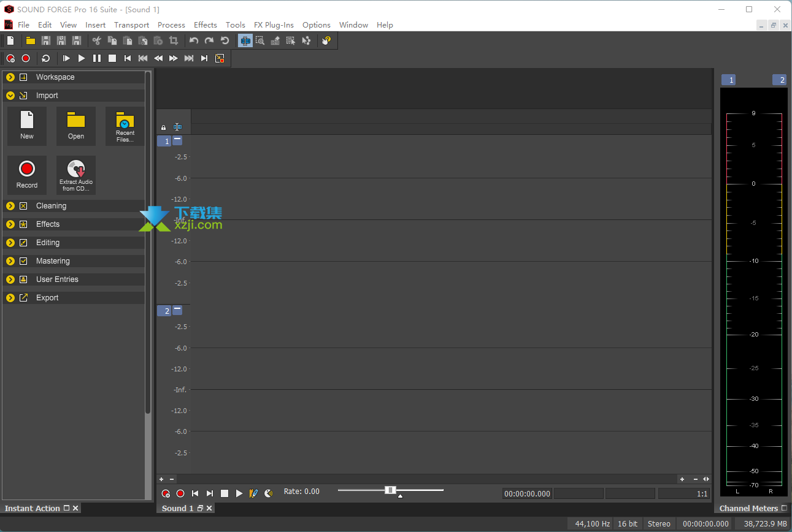This screenshot has width=792, height=532.
Task: Click the 44,100 Hz status bar entry
Action: tap(592, 523)
